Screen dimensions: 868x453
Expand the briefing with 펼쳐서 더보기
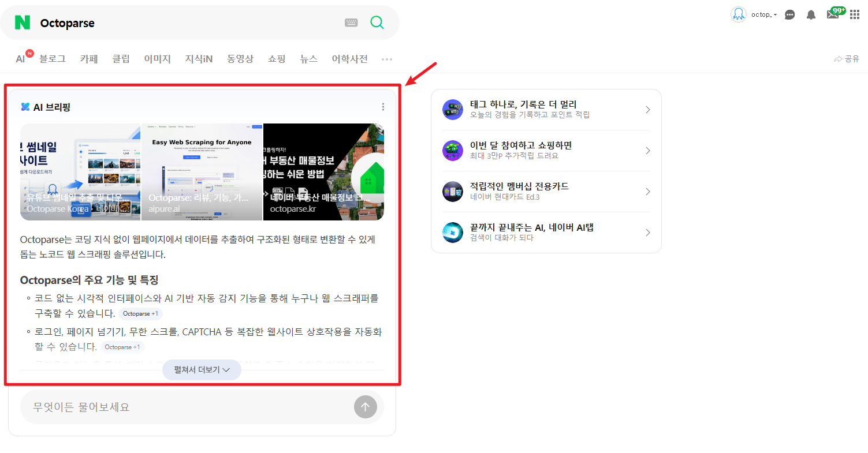click(x=202, y=369)
